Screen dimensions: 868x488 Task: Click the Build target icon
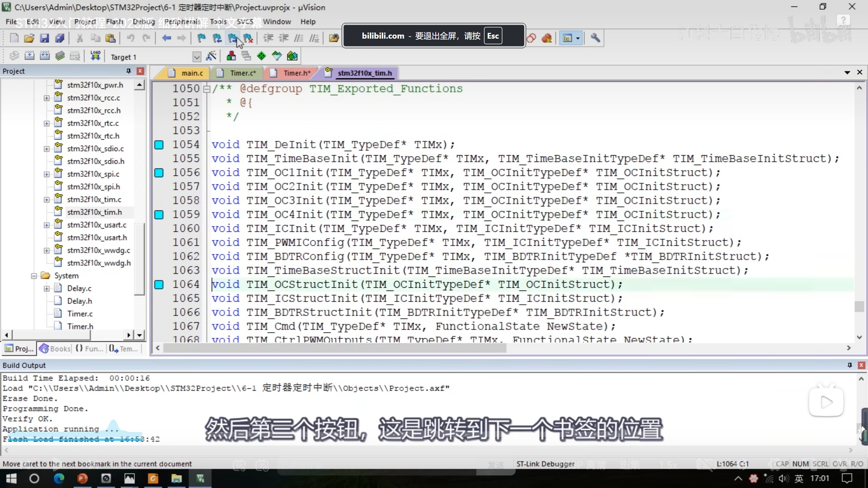(29, 56)
